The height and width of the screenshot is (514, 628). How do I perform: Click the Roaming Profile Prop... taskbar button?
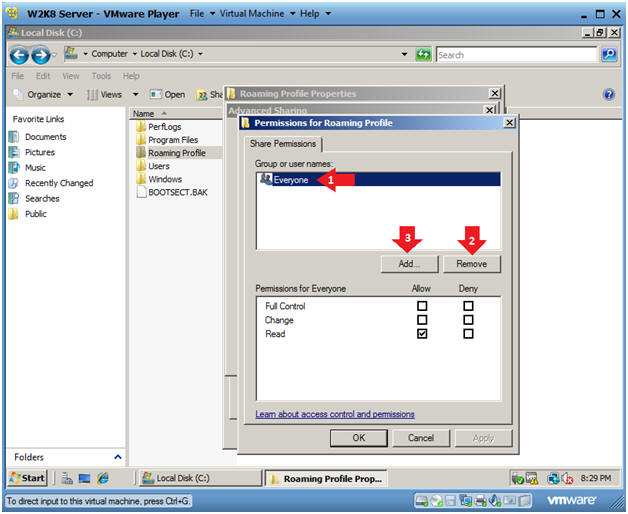(x=326, y=479)
